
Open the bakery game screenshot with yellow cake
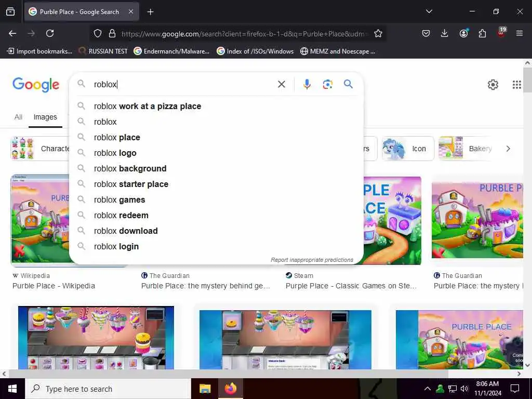(96, 338)
